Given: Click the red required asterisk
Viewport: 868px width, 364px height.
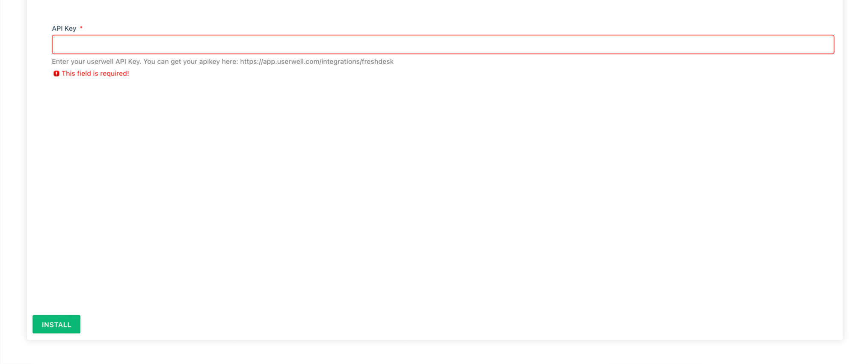Looking at the screenshot, I should (81, 28).
